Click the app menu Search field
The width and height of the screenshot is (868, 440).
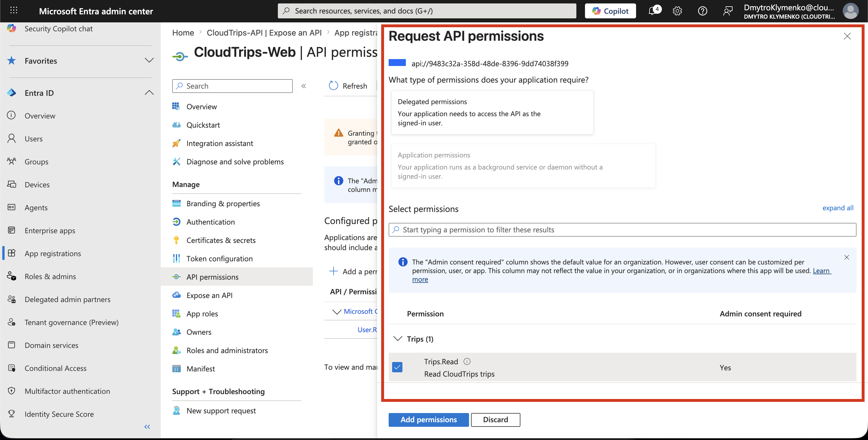[232, 86]
